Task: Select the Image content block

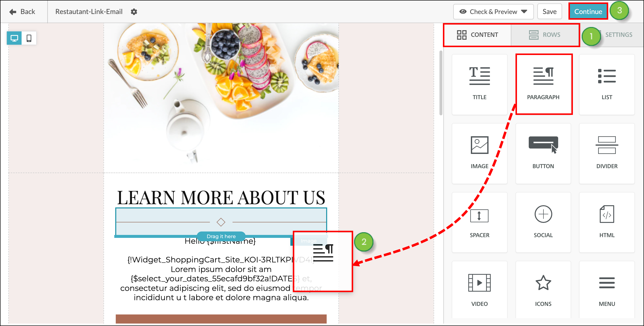Action: click(479, 153)
